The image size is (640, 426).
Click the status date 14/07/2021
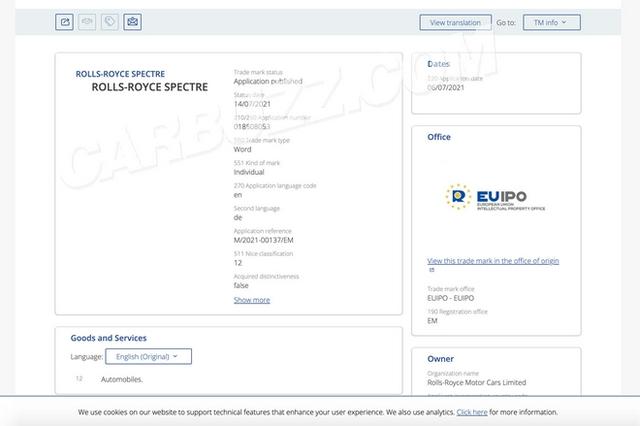pyautogui.click(x=252, y=104)
